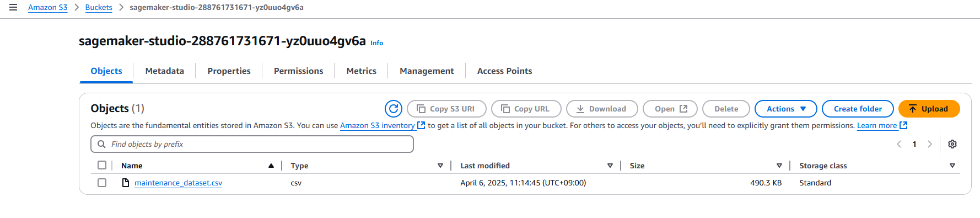Switch to the Objects tab
This screenshot has width=980, height=218.
[x=106, y=71]
